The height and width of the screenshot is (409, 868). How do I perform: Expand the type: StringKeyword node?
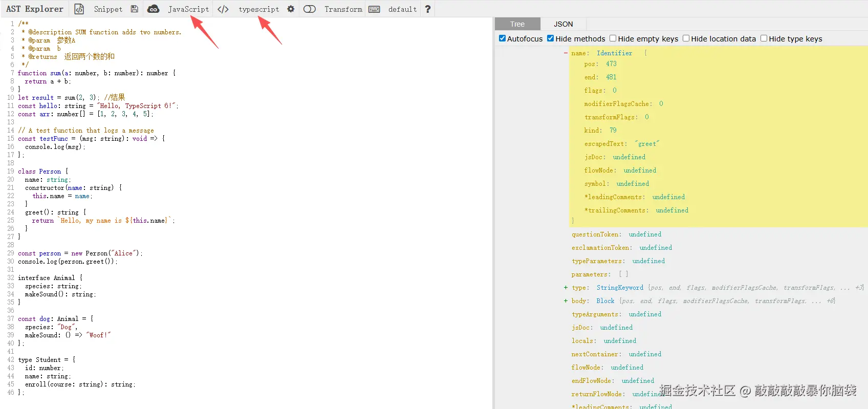(x=566, y=288)
